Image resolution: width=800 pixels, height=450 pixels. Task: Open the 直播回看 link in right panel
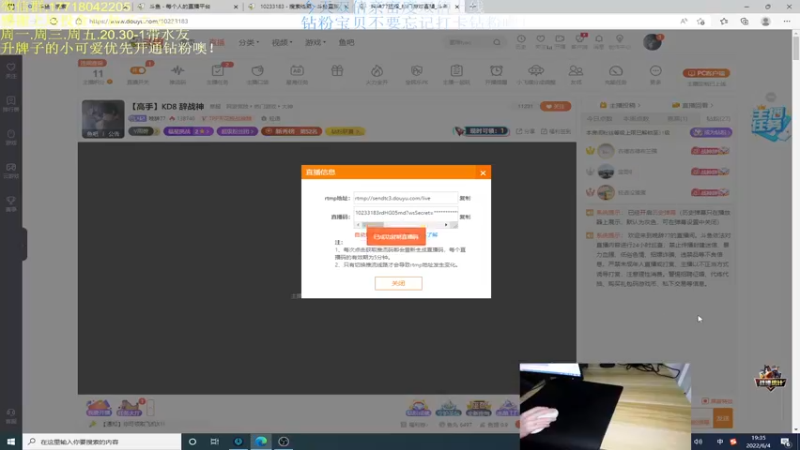coord(693,105)
